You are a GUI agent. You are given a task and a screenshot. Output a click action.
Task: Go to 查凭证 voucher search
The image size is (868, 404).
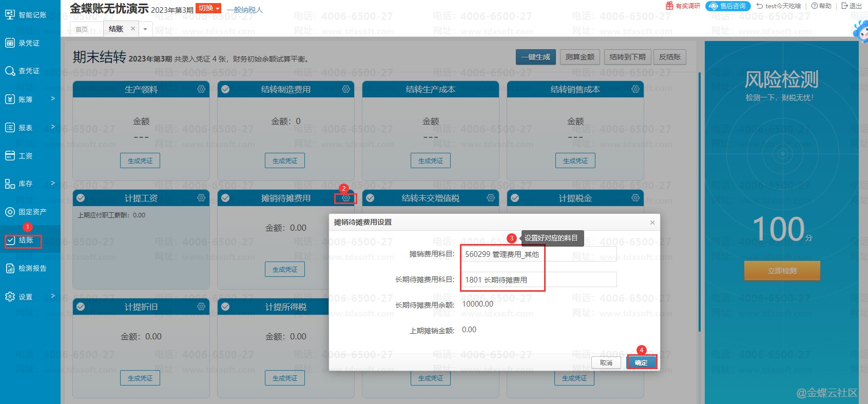pyautogui.click(x=22, y=71)
